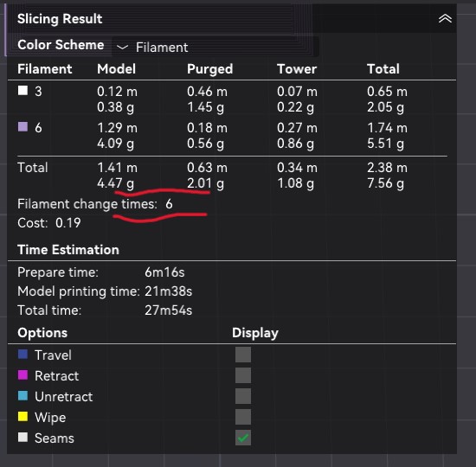Uncheck the Seams display checkbox
The width and height of the screenshot is (476, 467).
[243, 438]
